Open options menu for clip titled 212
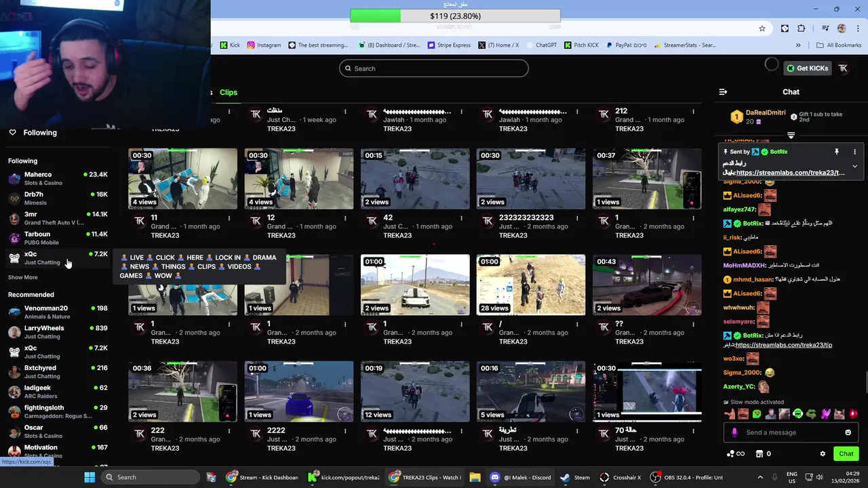The width and height of the screenshot is (868, 488). [x=693, y=111]
